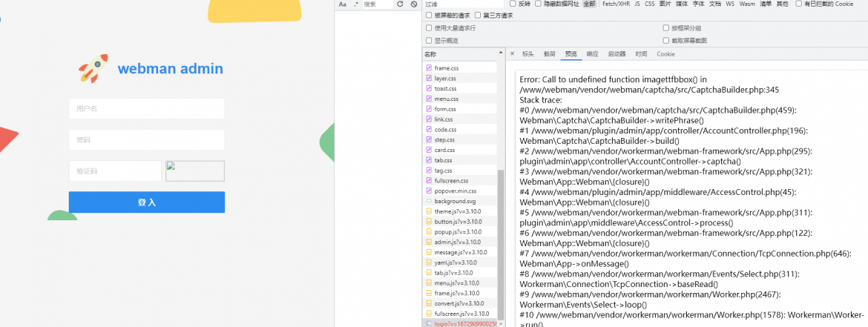Click JS file icon beside message.js?v=3.10.0
868x327 pixels.
click(x=429, y=252)
